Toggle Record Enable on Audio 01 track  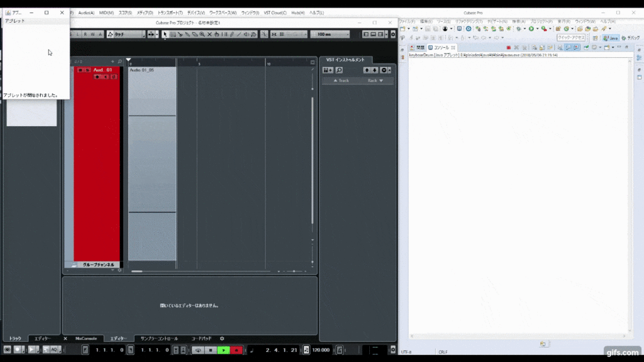pos(97,77)
